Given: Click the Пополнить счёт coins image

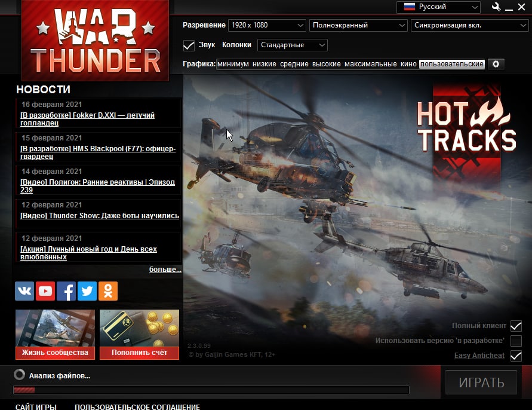Looking at the screenshot, I should [139, 328].
